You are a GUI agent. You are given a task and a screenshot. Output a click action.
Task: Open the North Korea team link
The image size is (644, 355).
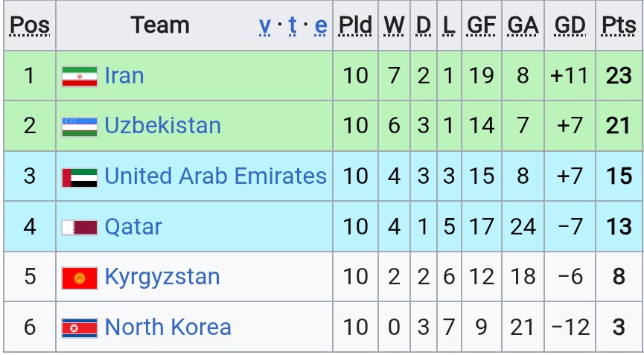click(168, 327)
